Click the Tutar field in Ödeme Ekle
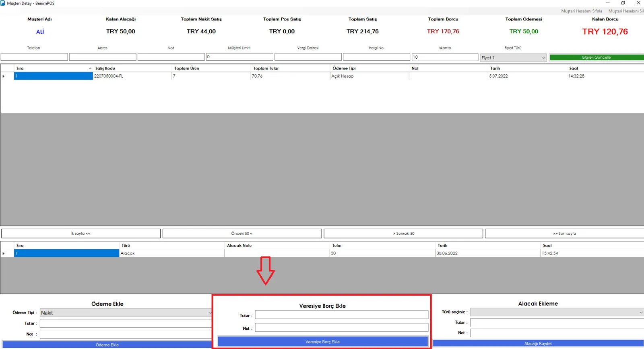644x349 pixels. (x=126, y=324)
